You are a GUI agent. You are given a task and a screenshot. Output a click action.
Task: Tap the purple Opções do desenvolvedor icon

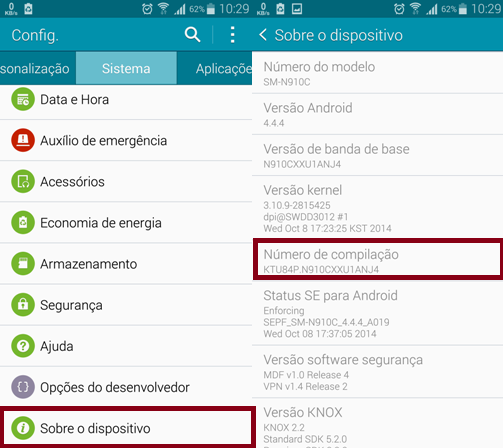click(23, 387)
